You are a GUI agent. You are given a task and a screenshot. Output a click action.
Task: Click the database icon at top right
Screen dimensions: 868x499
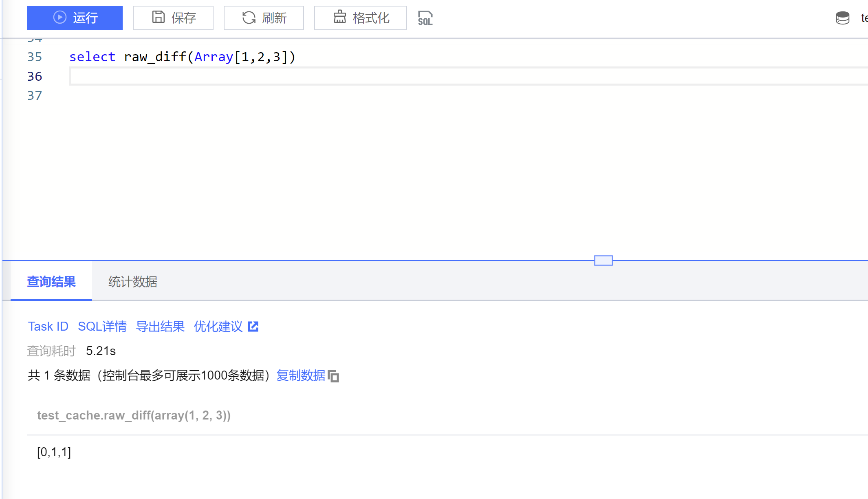[x=842, y=18]
